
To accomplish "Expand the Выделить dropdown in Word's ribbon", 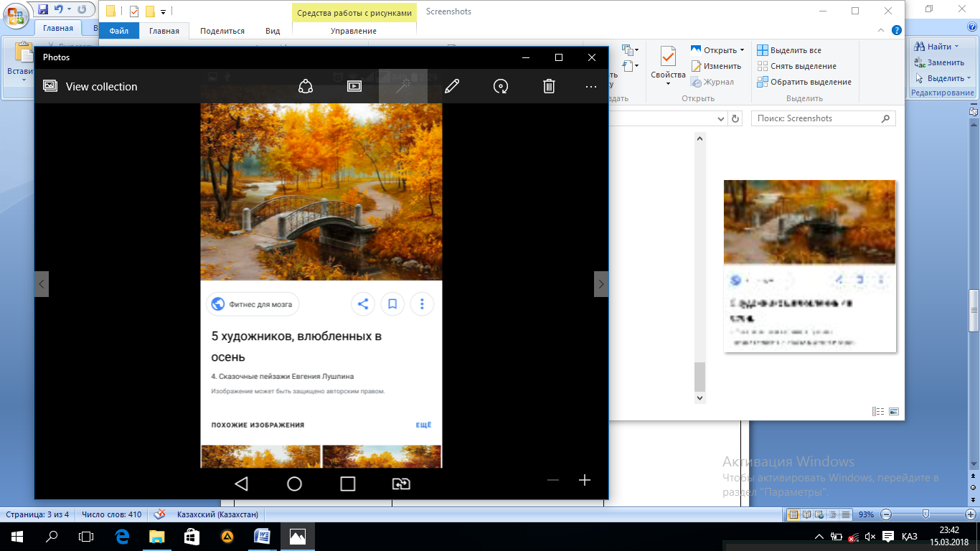I will [969, 78].
